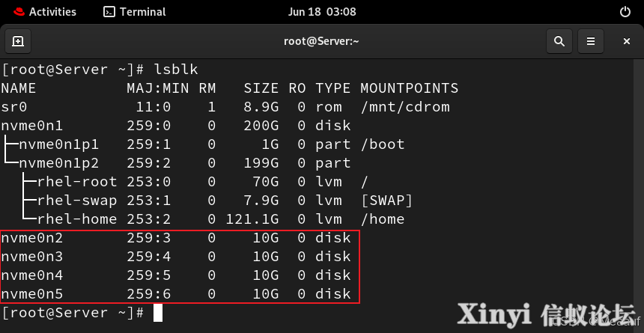
Task: Open a new terminal tab with plus icon
Action: pos(18,41)
